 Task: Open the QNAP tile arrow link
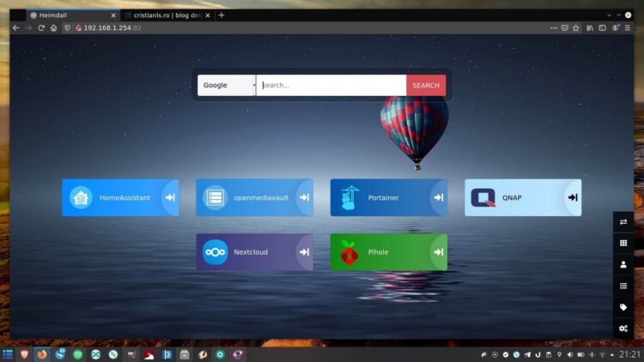pos(573,197)
